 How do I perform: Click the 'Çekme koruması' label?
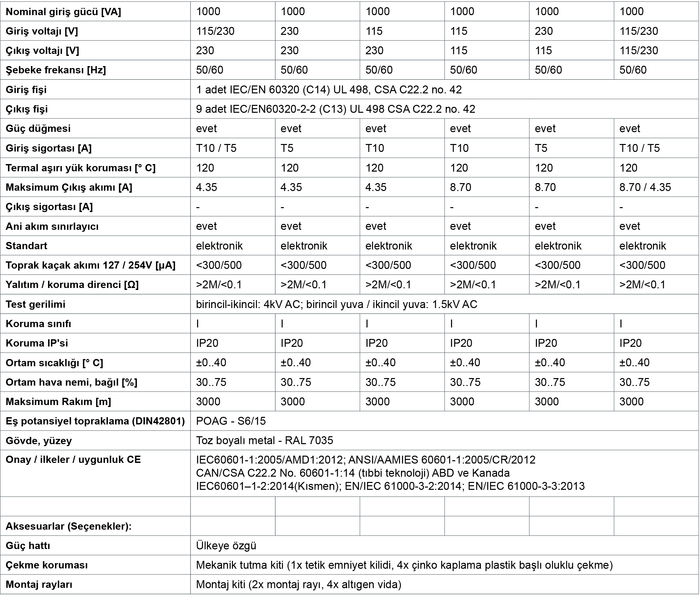tap(47, 565)
